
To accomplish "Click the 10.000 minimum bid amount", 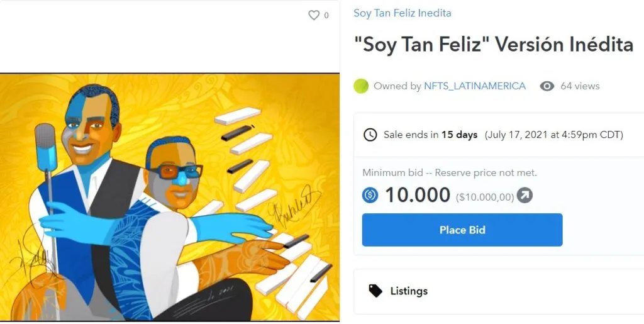I will tap(418, 195).
